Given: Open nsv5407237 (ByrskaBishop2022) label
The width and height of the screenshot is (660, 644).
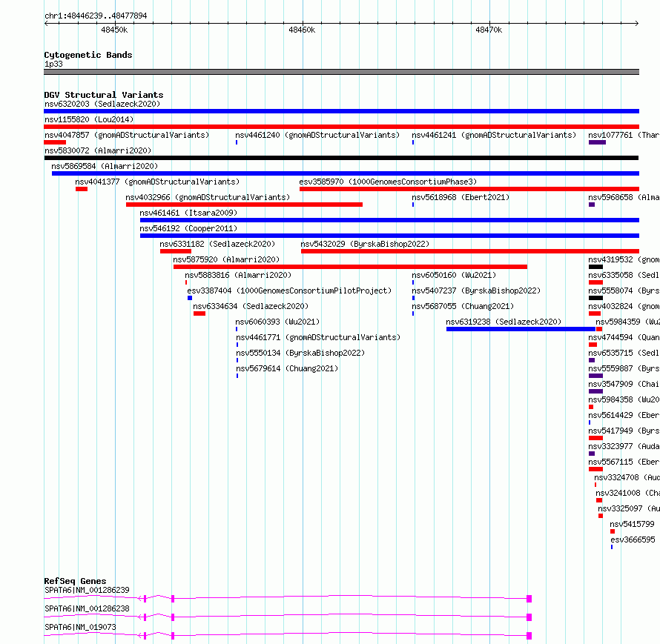Looking at the screenshot, I should 476,291.
